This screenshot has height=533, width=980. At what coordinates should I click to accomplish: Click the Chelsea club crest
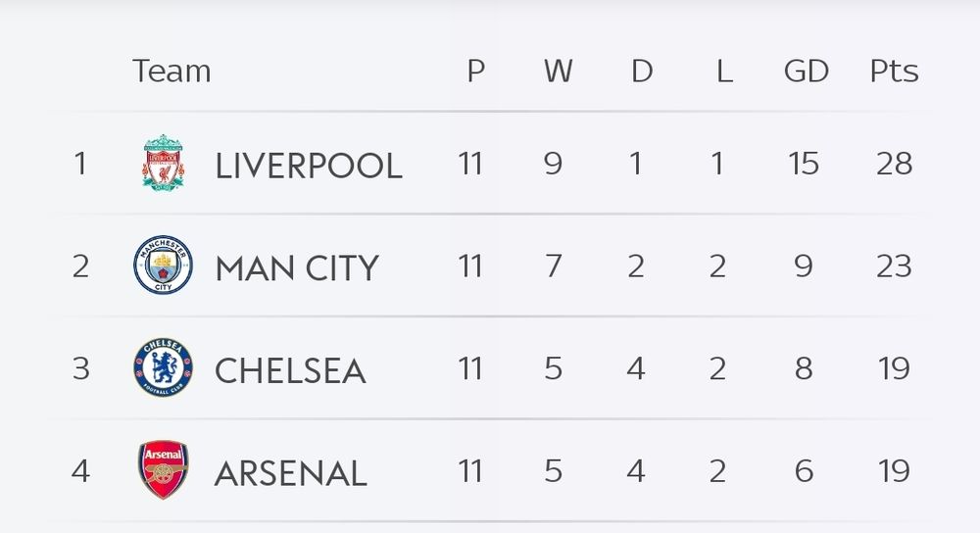163,368
